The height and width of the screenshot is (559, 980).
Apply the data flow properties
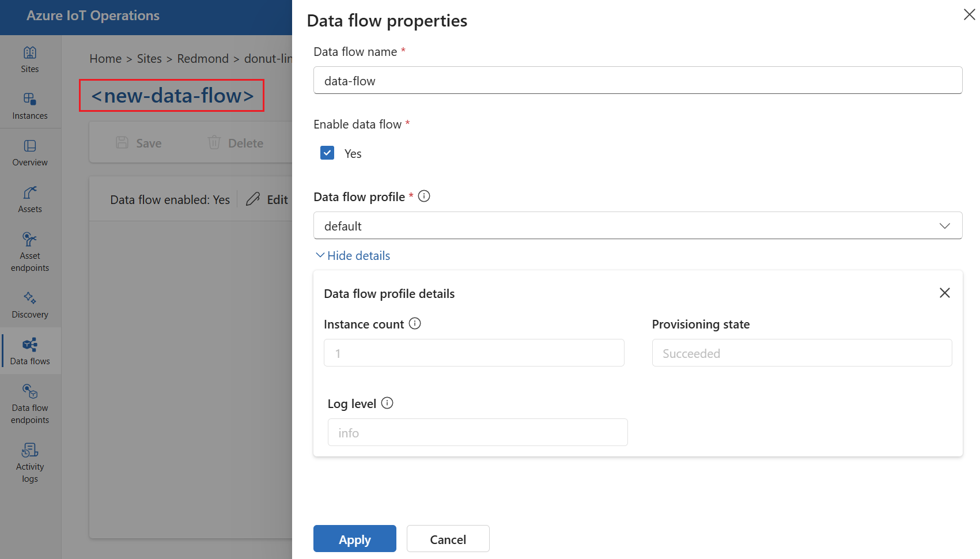(x=354, y=539)
